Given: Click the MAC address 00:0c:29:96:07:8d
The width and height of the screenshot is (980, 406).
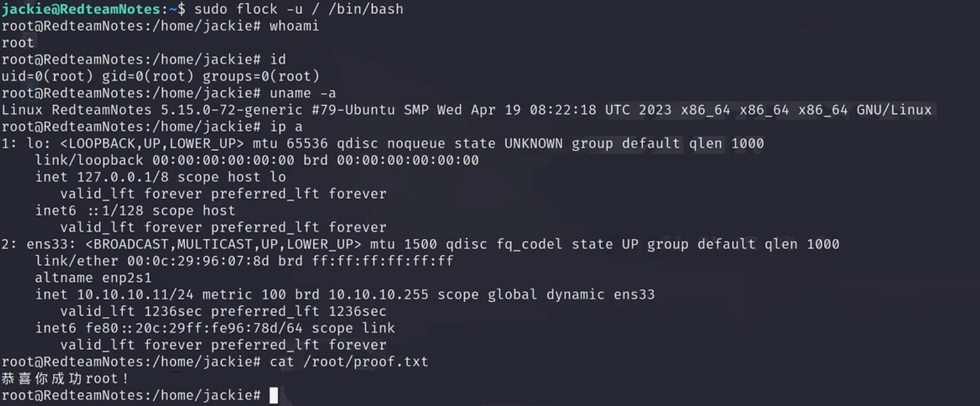Looking at the screenshot, I should coord(198,261).
